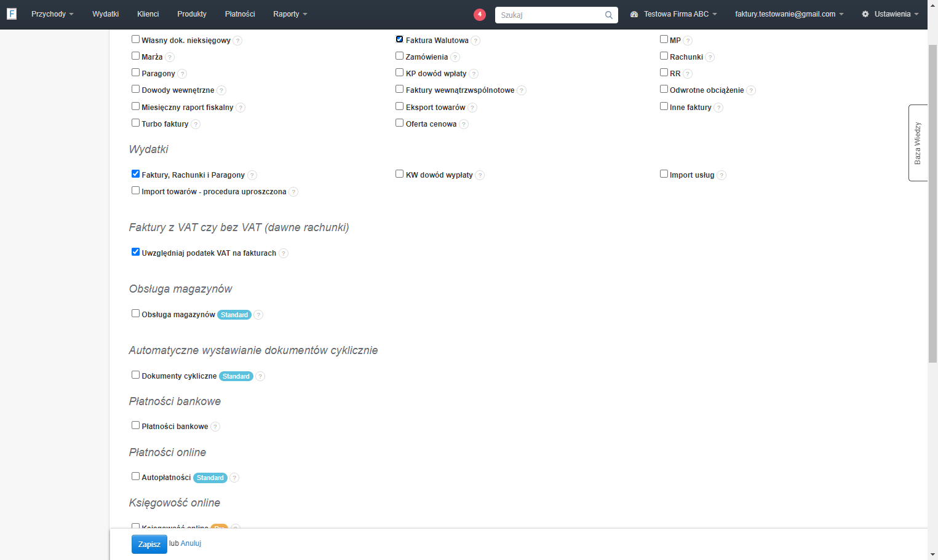Open help icon beside Eksport towarów
This screenshot has height=560, width=938.
[x=472, y=108]
